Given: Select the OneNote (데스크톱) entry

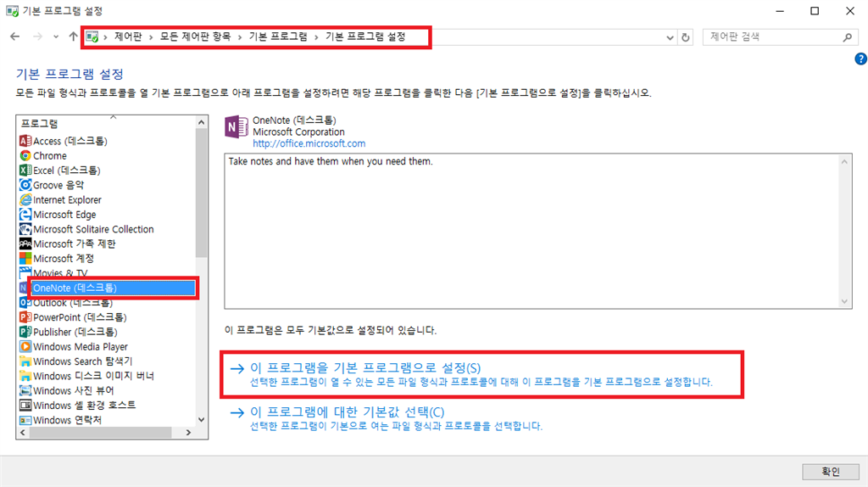Looking at the screenshot, I should point(113,288).
